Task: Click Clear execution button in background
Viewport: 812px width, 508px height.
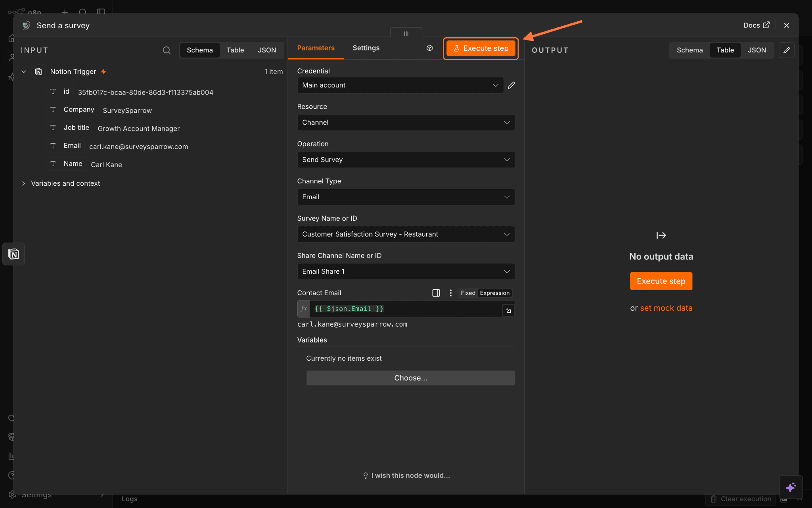Action: point(741,499)
